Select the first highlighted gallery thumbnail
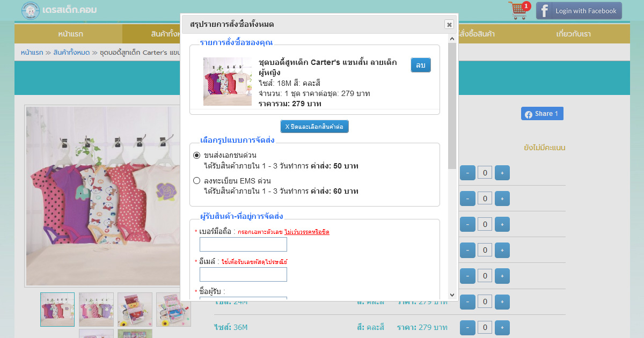644x338 pixels. click(x=57, y=310)
